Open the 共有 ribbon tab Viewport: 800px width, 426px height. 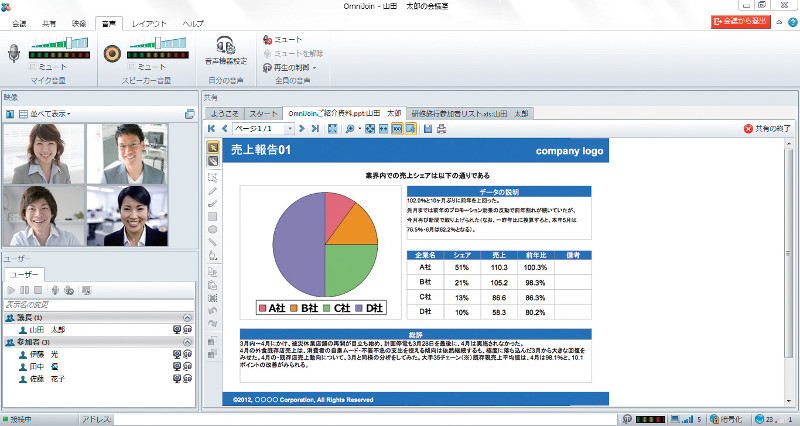(49, 23)
